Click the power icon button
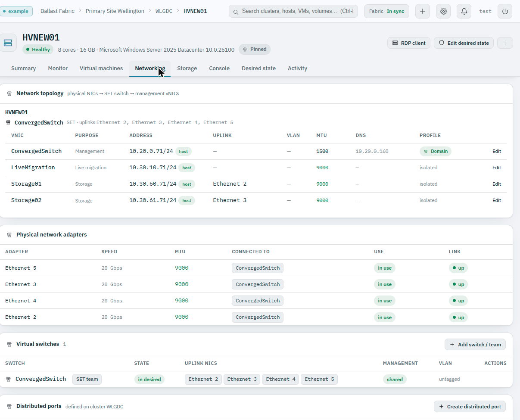 (x=505, y=11)
